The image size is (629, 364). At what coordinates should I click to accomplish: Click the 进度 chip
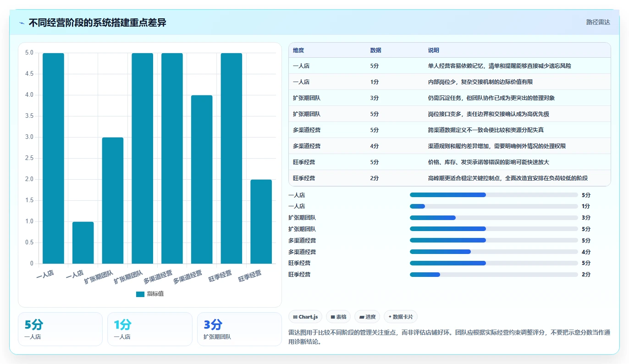coord(367,317)
